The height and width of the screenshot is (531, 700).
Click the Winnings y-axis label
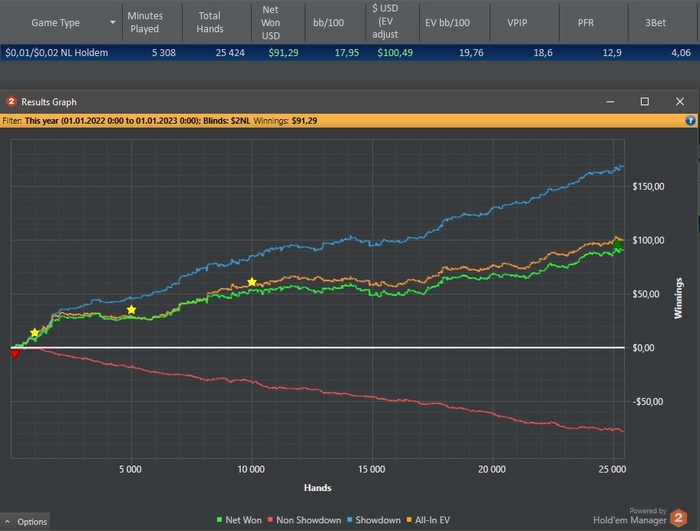(678, 298)
